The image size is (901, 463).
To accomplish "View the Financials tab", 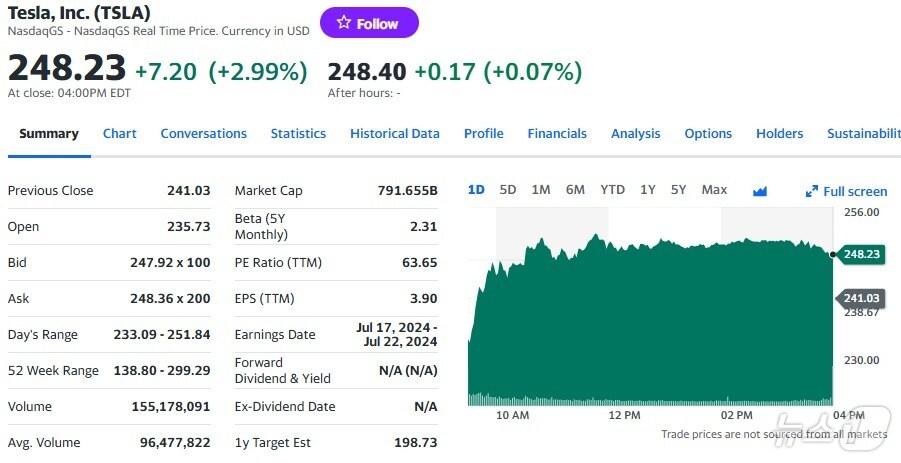I will point(557,134).
